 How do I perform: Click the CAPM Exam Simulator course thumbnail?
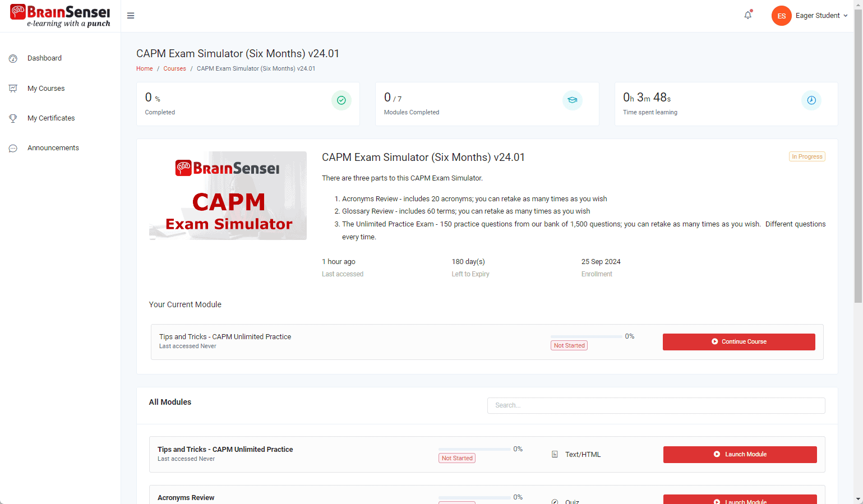228,196
